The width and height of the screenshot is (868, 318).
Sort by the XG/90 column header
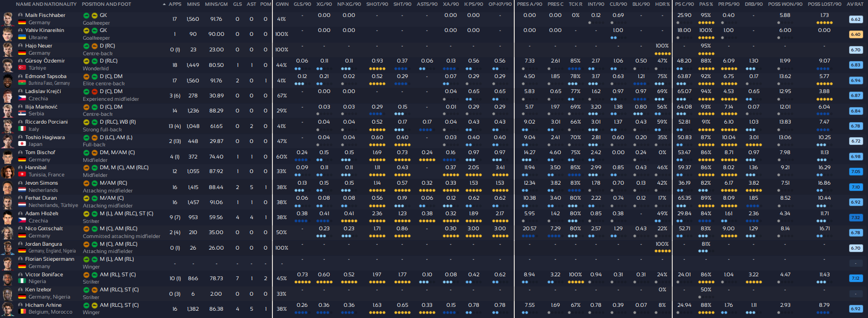(324, 4)
